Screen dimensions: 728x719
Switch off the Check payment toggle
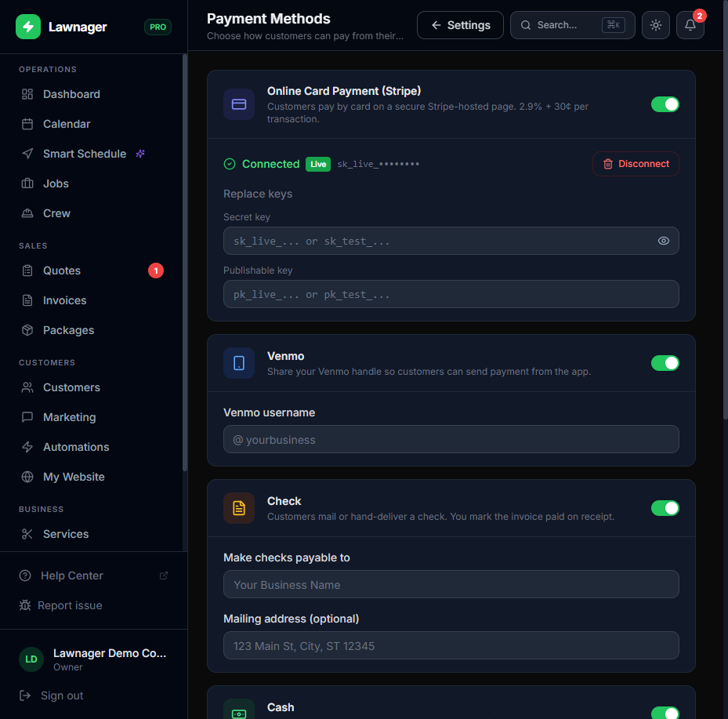point(665,508)
